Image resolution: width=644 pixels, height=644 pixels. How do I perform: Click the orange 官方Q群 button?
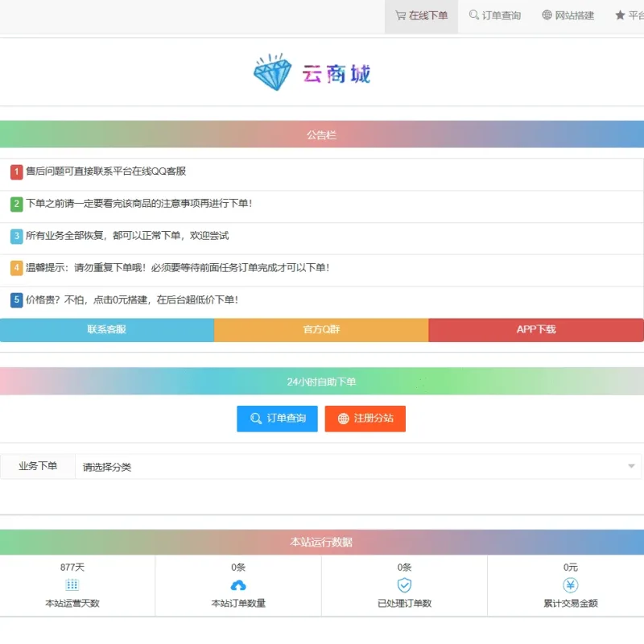tap(321, 330)
